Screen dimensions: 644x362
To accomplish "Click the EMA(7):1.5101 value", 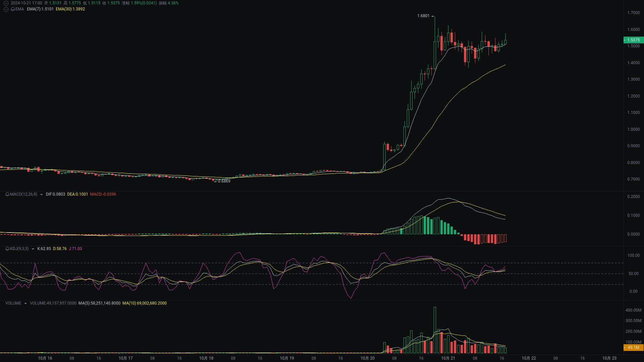I will click(x=40, y=9).
